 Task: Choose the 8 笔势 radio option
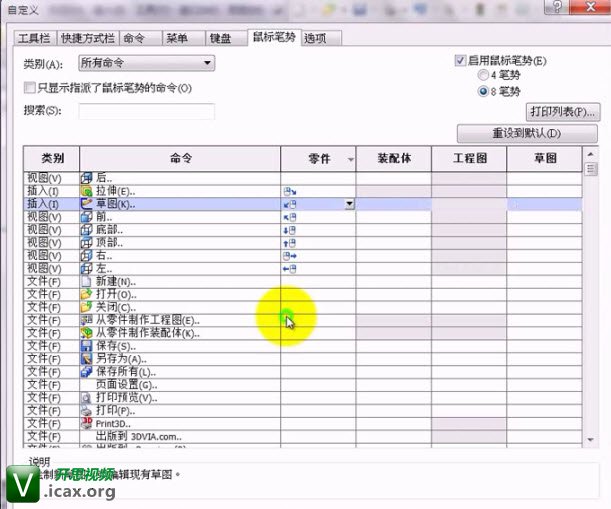click(484, 91)
